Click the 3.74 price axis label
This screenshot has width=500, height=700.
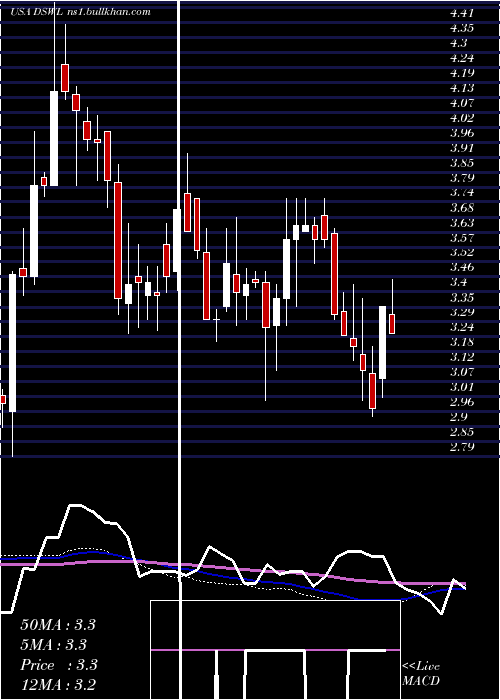pyautogui.click(x=462, y=192)
